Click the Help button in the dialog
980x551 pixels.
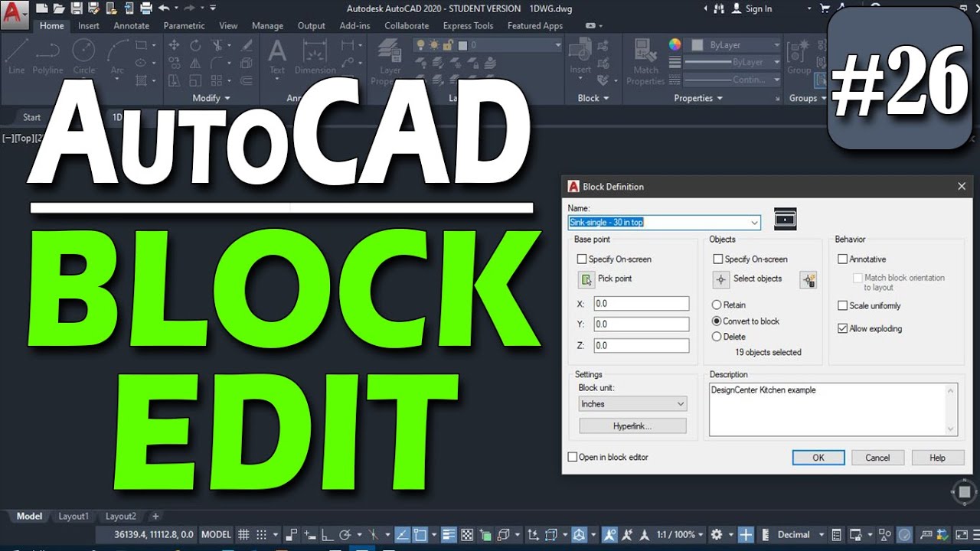(x=937, y=458)
